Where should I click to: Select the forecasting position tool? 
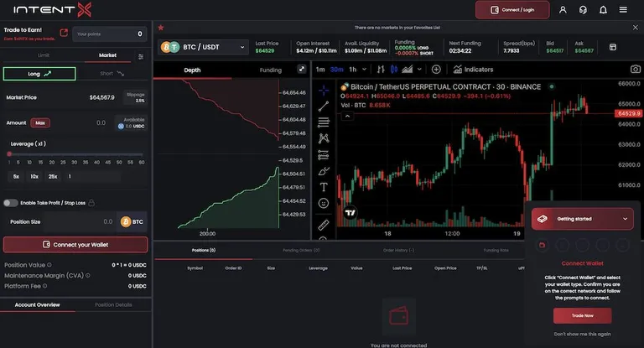point(324,155)
